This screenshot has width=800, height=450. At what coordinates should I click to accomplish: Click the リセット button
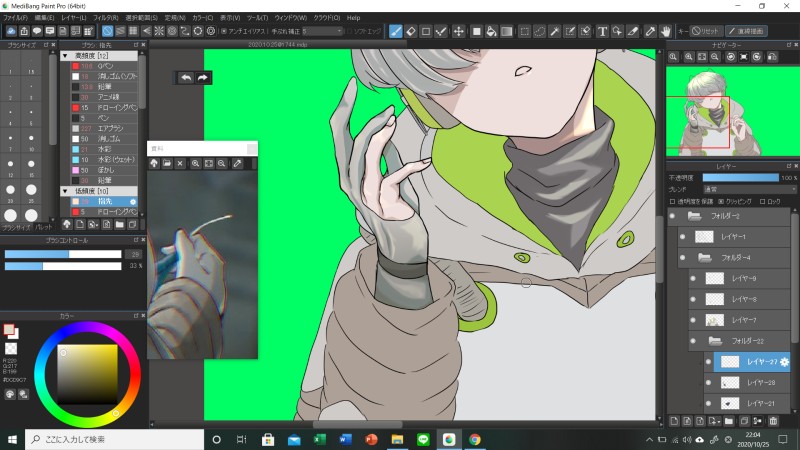706,31
